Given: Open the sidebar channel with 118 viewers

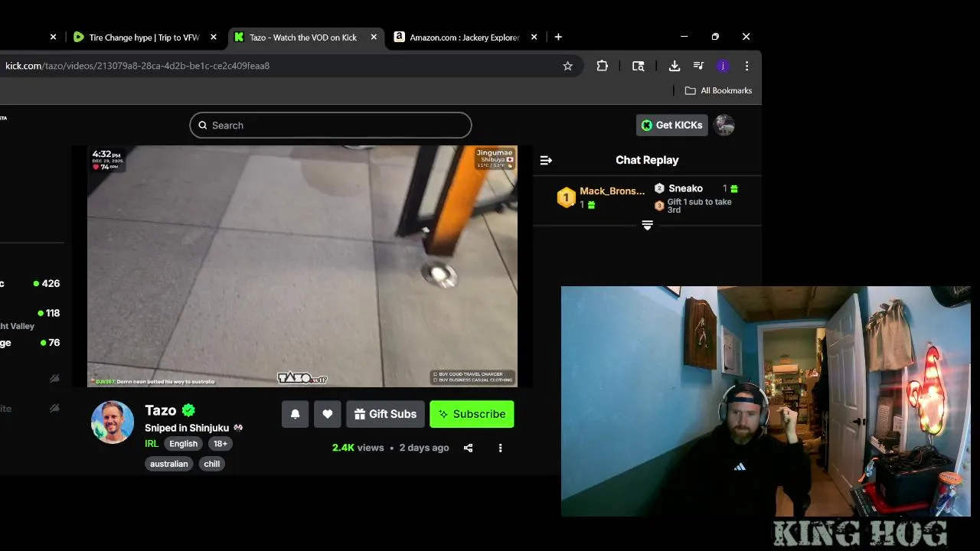Looking at the screenshot, I should (31, 318).
